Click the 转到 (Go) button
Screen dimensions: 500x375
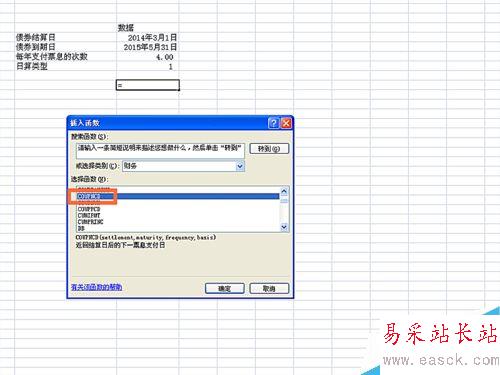pyautogui.click(x=269, y=149)
